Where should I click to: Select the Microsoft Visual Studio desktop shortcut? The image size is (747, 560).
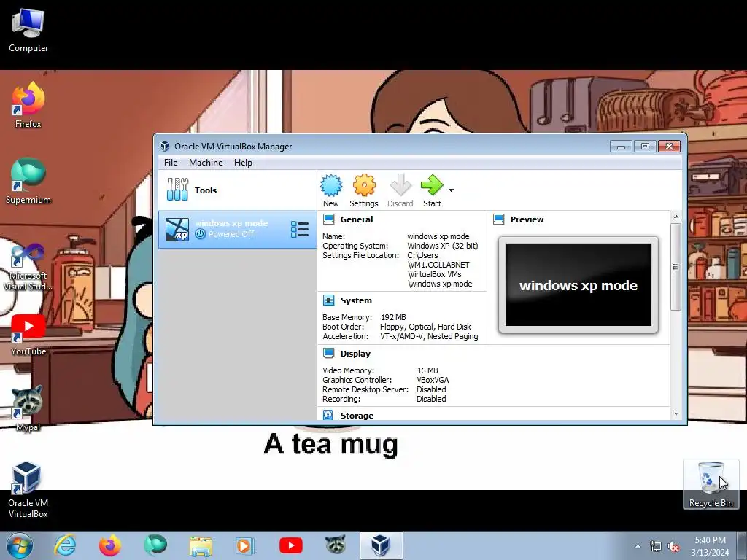click(28, 267)
